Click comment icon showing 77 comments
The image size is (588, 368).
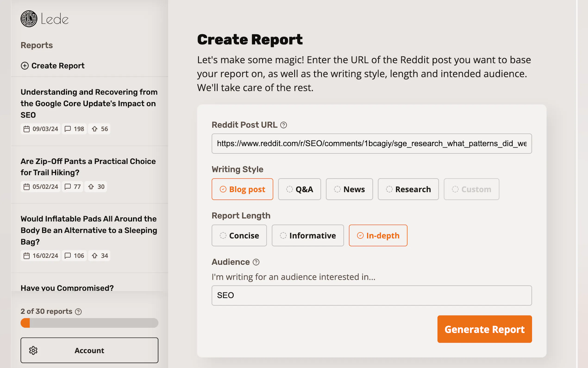68,187
